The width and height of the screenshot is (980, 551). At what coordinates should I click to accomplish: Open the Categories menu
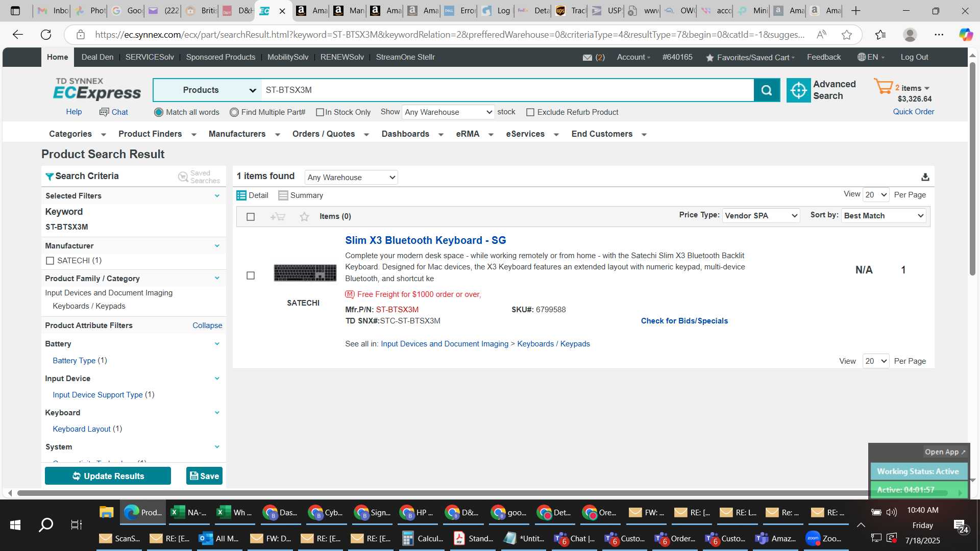tap(78, 134)
